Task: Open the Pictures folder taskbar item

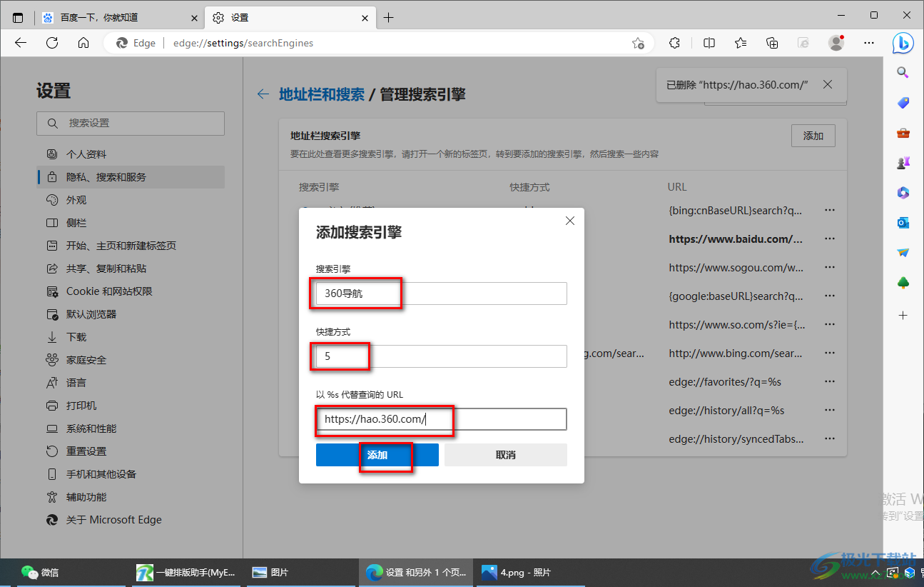Action: pos(300,573)
